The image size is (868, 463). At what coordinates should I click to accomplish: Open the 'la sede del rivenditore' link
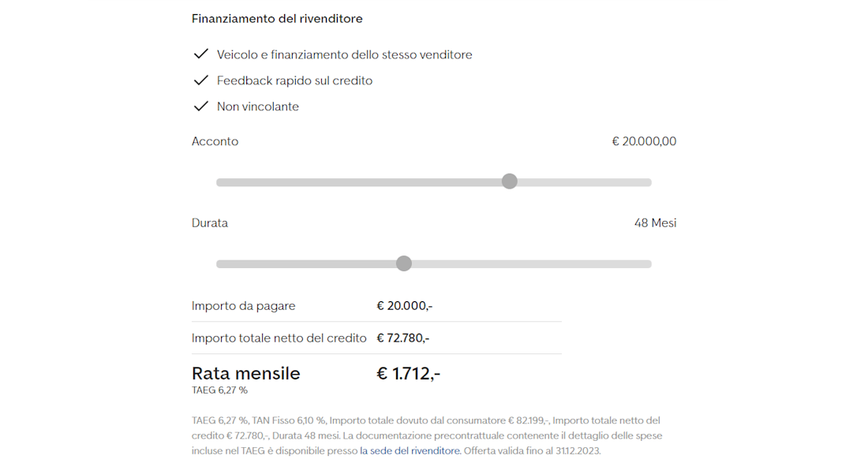[410, 451]
